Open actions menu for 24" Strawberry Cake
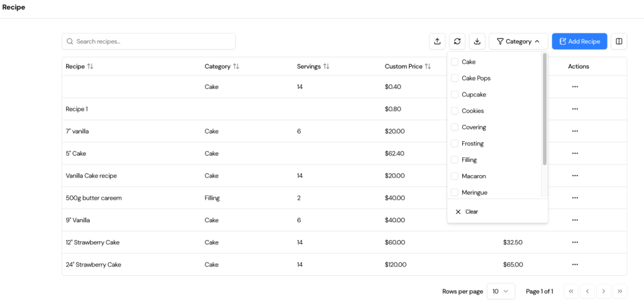Image resolution: width=644 pixels, height=308 pixels. 574,265
